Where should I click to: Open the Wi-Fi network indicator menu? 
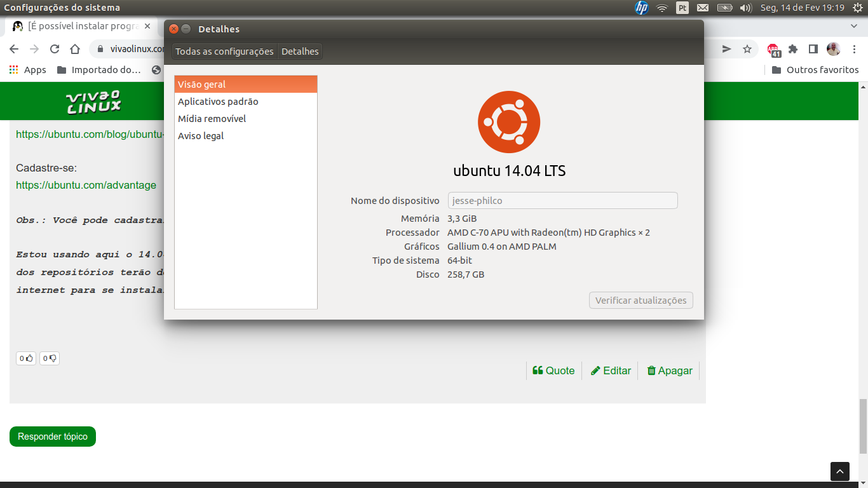tap(662, 8)
